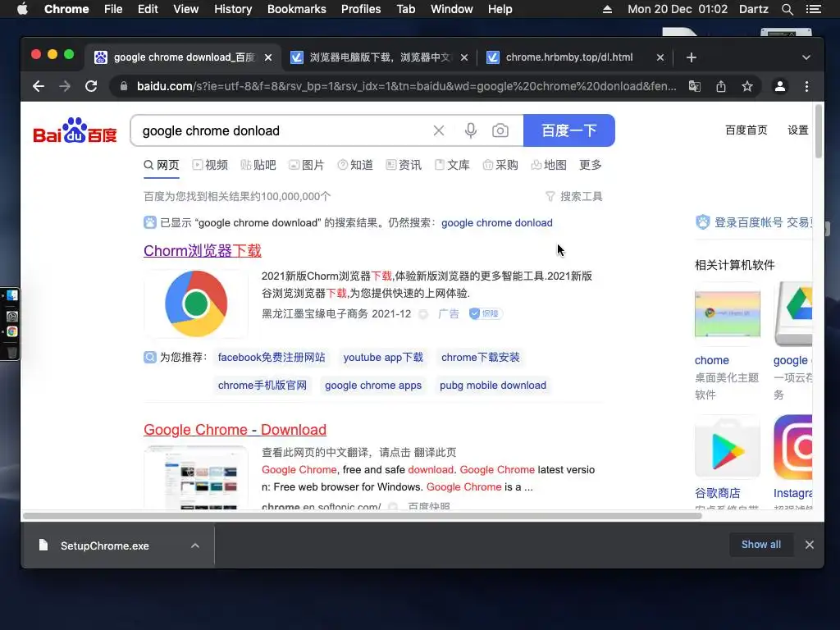Switch to the 地图 map tab
The height and width of the screenshot is (630, 840).
coord(549,165)
